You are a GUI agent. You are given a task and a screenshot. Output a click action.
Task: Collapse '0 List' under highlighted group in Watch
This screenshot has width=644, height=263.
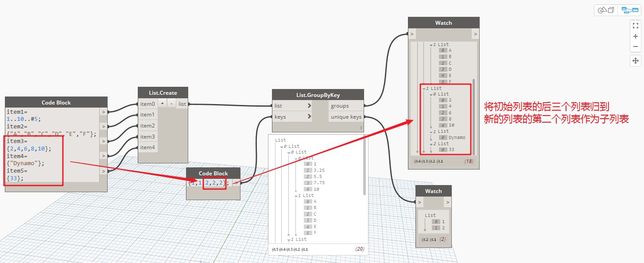tap(431, 94)
